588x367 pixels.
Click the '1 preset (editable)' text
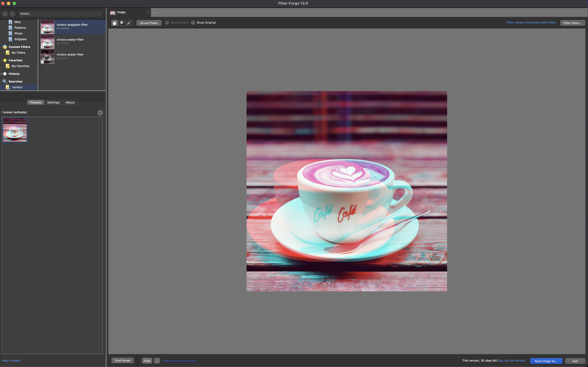14,112
